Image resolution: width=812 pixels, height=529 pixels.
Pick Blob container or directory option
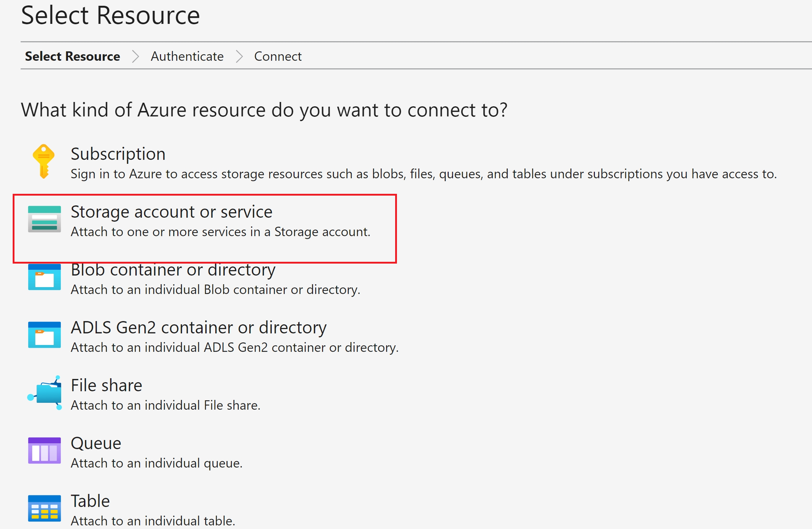(173, 270)
